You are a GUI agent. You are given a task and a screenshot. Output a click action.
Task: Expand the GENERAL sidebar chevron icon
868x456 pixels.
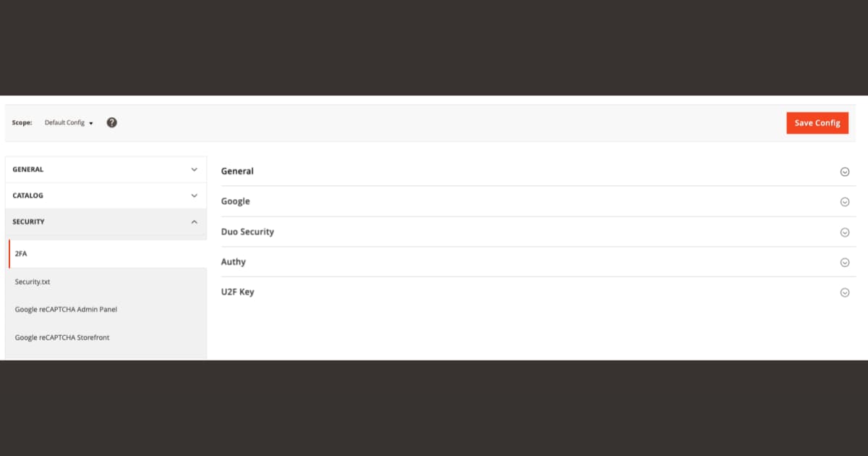coord(194,169)
